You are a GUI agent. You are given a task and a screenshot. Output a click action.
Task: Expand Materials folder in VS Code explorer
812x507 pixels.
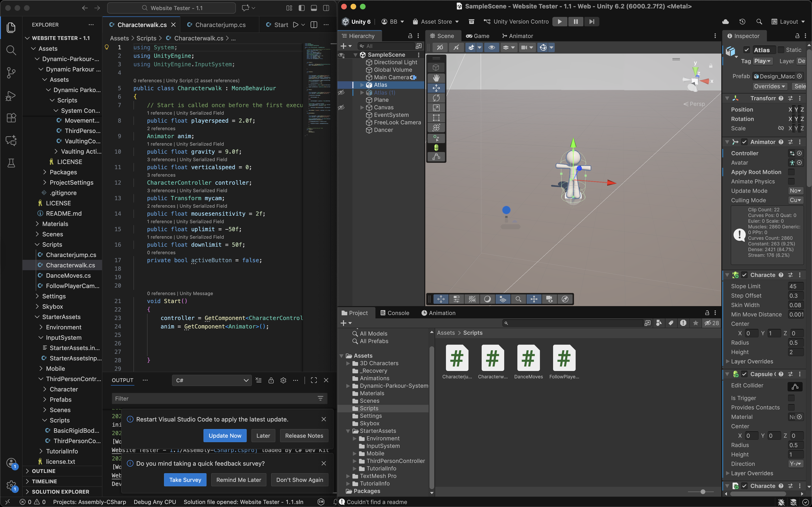[37, 224]
